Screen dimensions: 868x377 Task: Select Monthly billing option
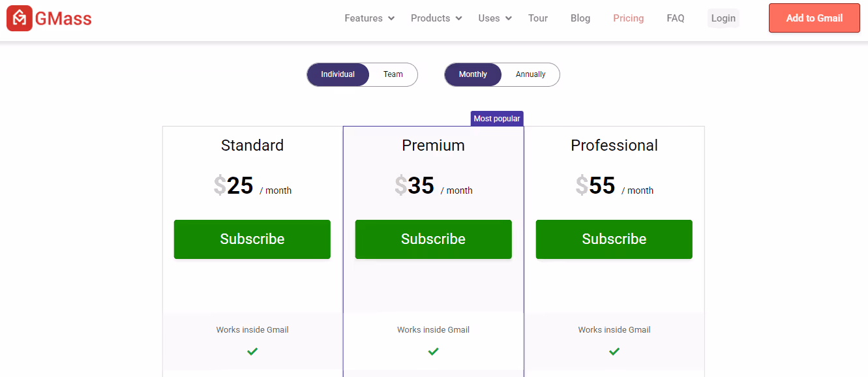point(473,74)
